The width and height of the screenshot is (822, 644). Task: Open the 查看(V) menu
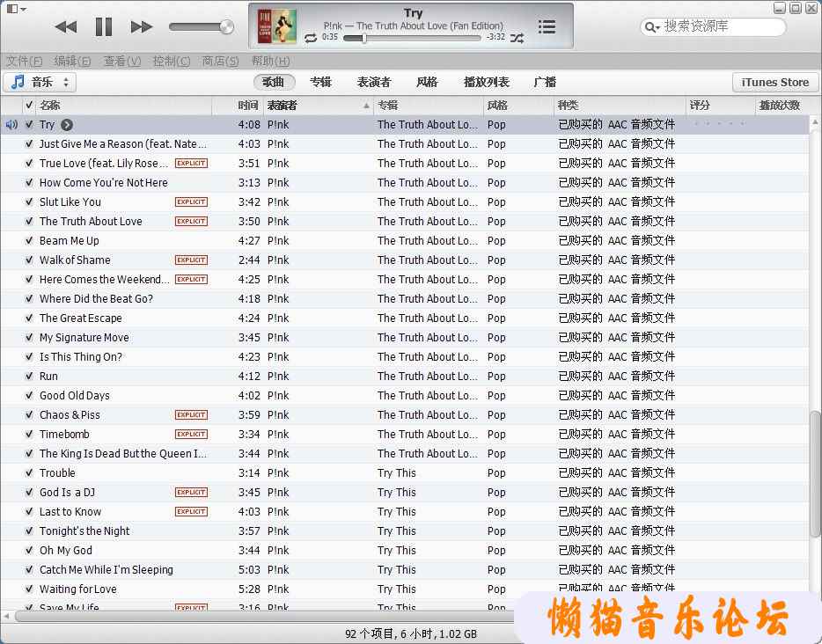coord(122,62)
